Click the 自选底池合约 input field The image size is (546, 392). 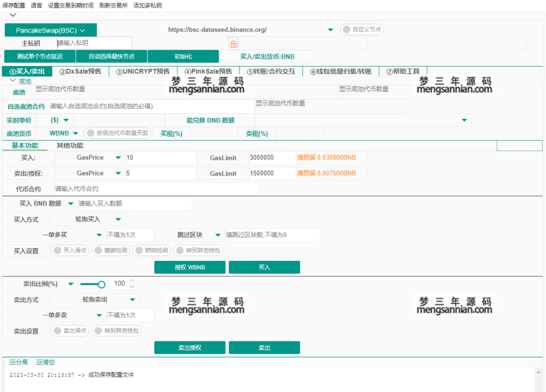pos(151,106)
